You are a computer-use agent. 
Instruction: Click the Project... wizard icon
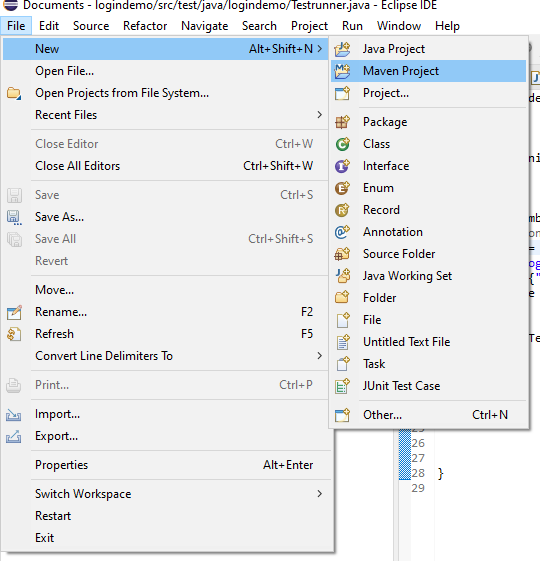[x=342, y=93]
